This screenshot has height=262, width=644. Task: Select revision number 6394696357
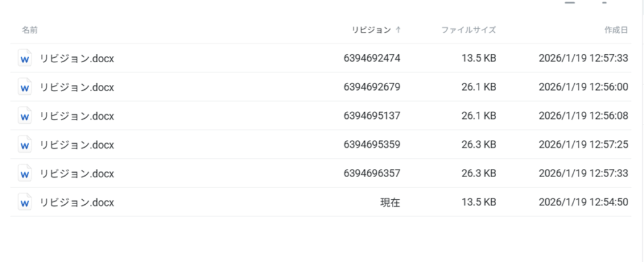(372, 173)
